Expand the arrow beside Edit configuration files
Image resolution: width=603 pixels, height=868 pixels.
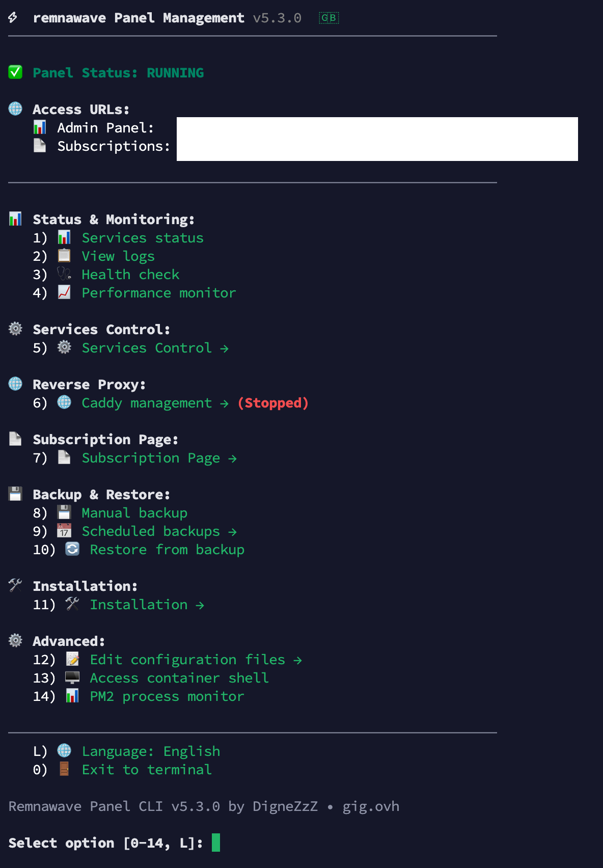[x=297, y=660]
